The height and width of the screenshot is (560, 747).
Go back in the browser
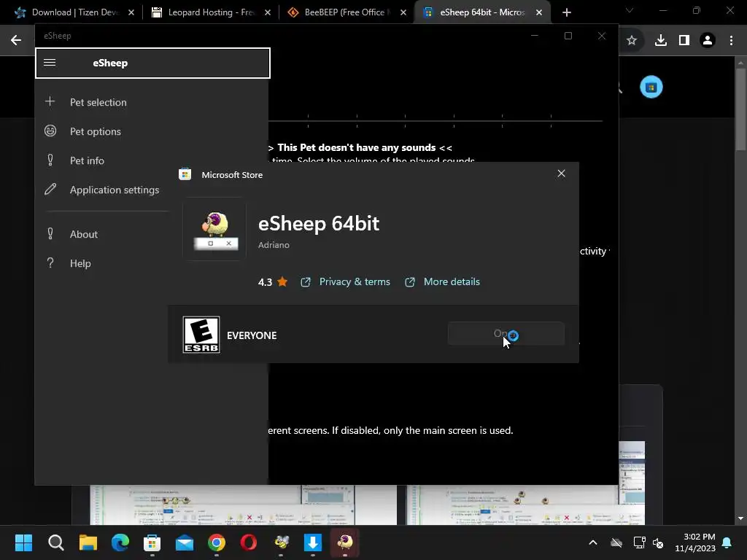[16, 40]
